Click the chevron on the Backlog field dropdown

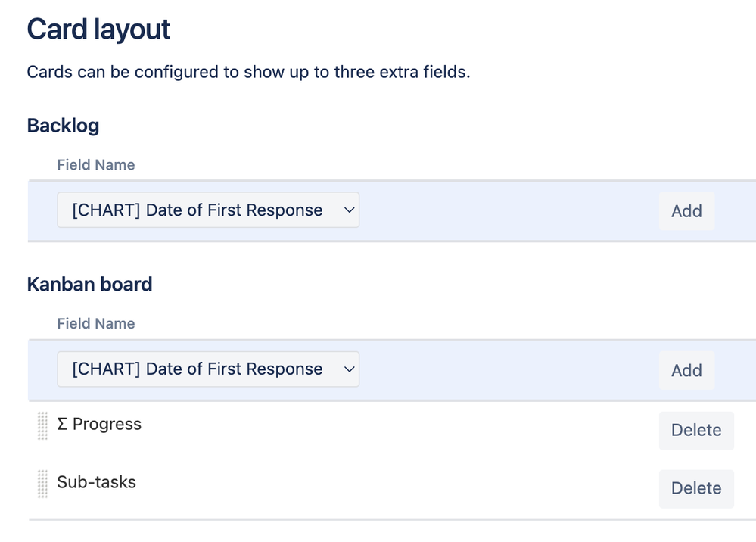(348, 210)
